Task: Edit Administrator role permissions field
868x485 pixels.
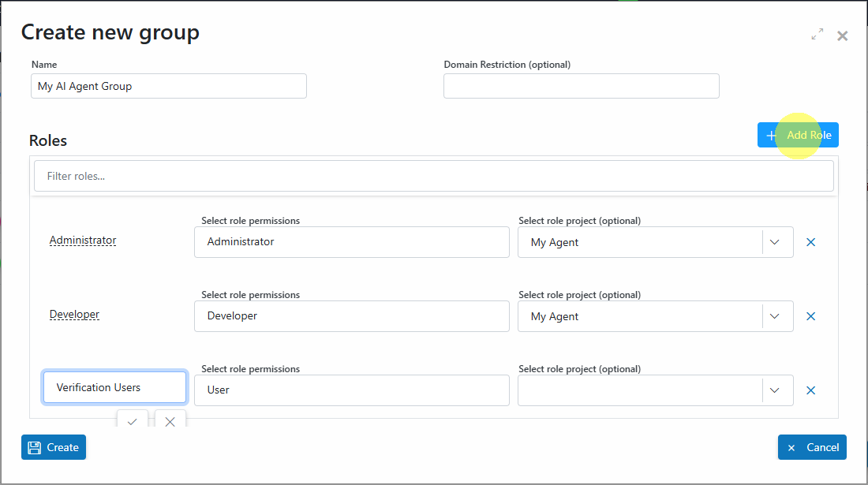Action: coord(351,242)
